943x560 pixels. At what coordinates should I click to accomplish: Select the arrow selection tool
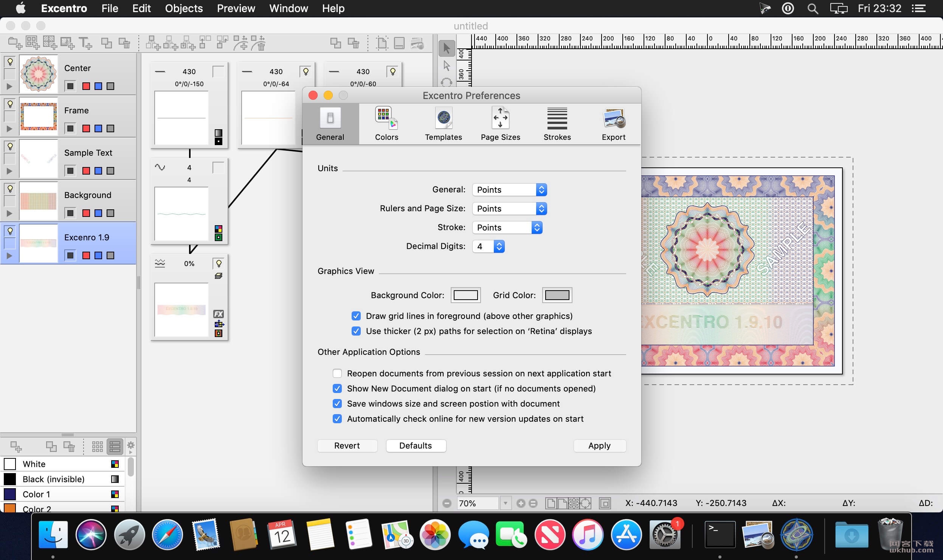pyautogui.click(x=447, y=48)
